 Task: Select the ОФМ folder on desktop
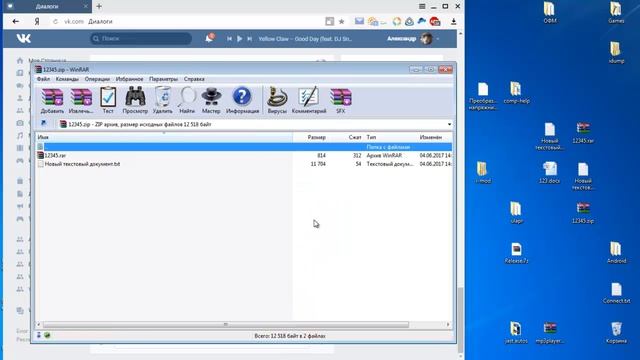pyautogui.click(x=550, y=13)
